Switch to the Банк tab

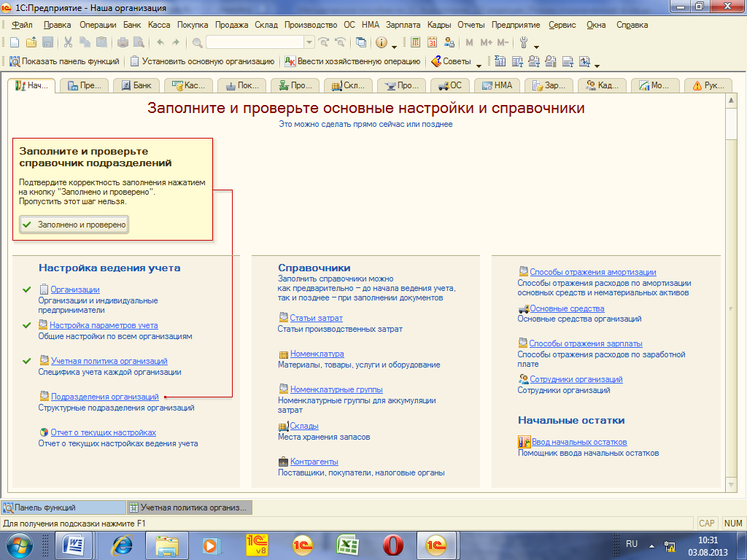136,85
